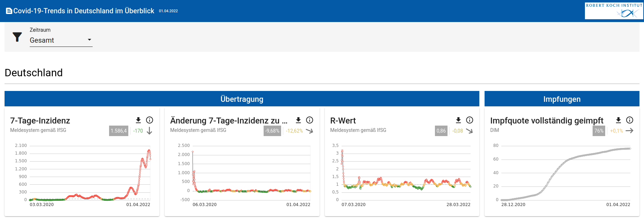Image resolution: width=644 pixels, height=219 pixels.
Task: Open info for 7-Tage-Inzidenz card
Action: point(150,120)
